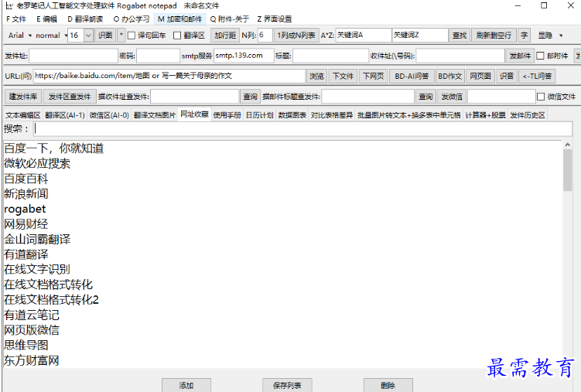Screen dimensions: 581x392
Task: Switch to the 计算器+股票 tab
Action: click(x=485, y=115)
